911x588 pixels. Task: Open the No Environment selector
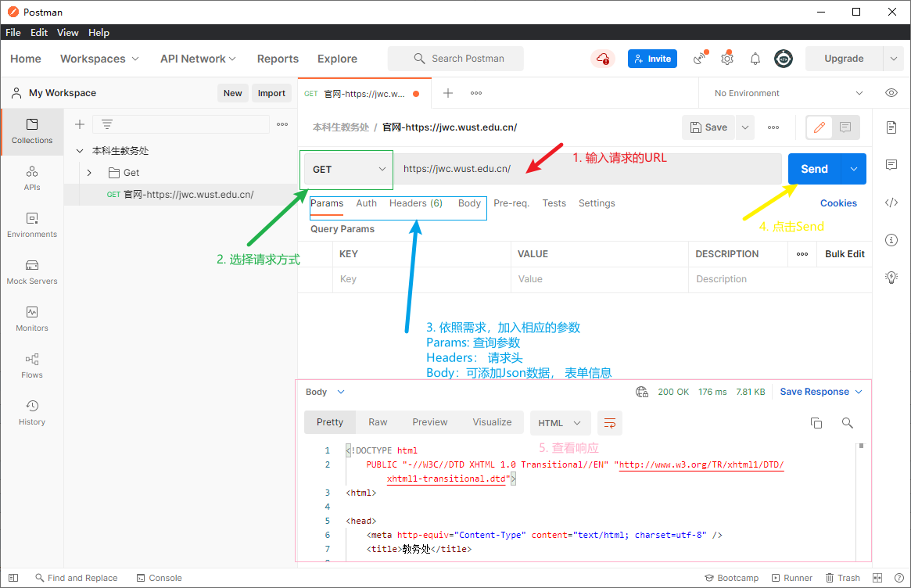click(788, 93)
